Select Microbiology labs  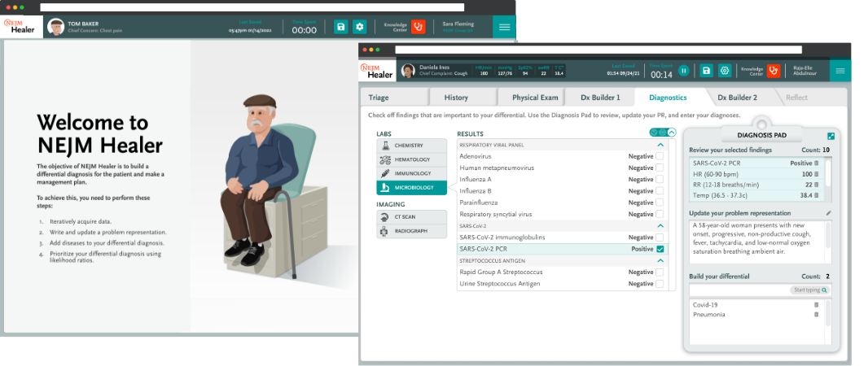click(x=411, y=188)
